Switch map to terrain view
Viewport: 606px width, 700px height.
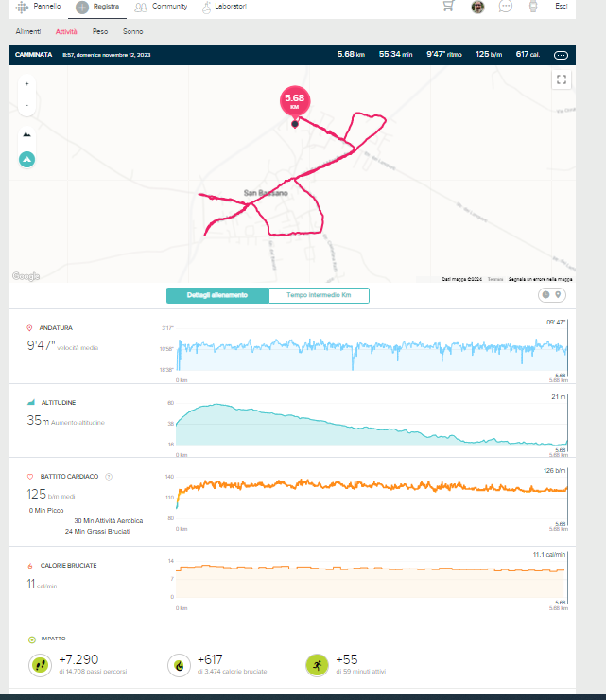[x=26, y=134]
